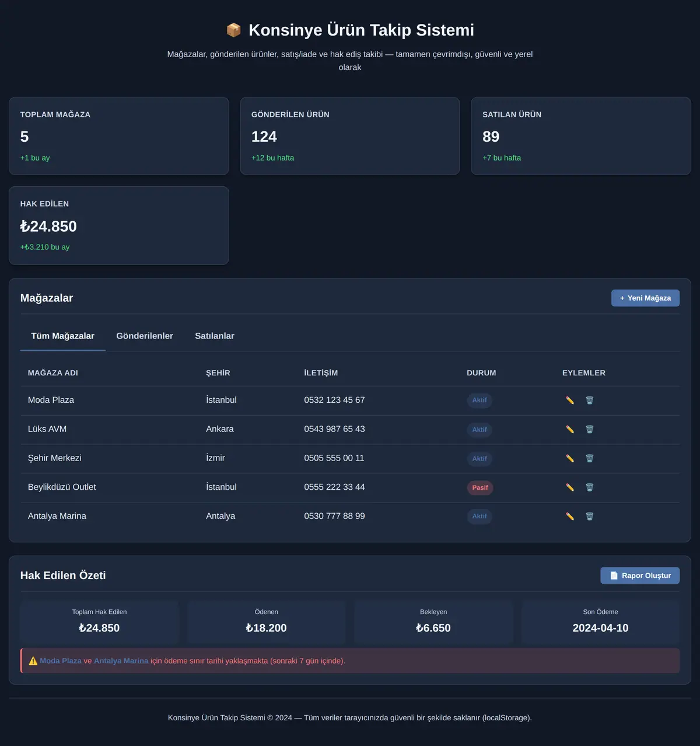Viewport: 700px width, 746px height.
Task: Select the Beylikdüzü Outlet store name
Action: [x=62, y=487]
